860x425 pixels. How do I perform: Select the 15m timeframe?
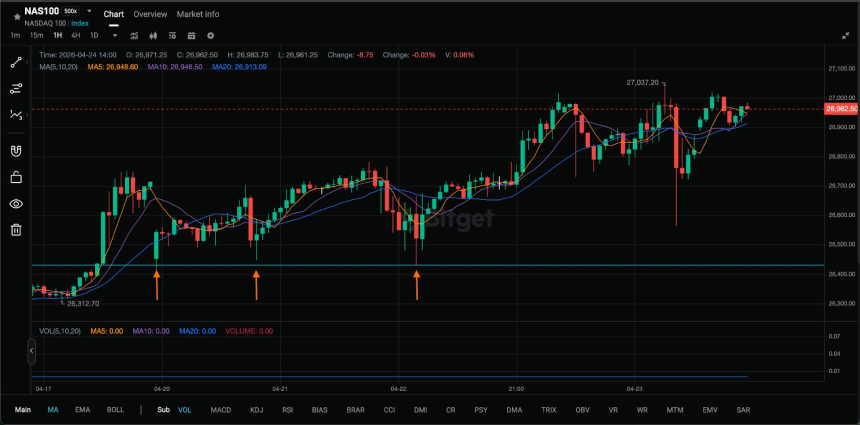tap(36, 36)
